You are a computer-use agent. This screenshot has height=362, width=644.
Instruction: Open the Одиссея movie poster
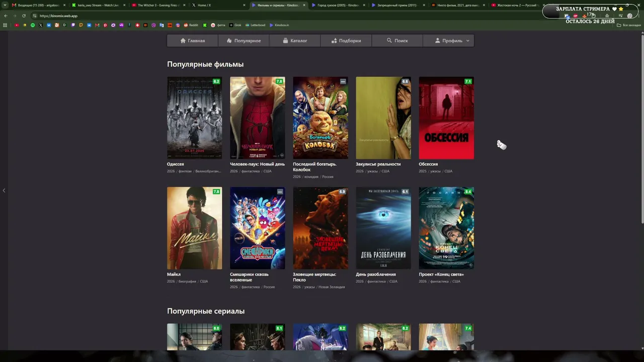tap(195, 118)
